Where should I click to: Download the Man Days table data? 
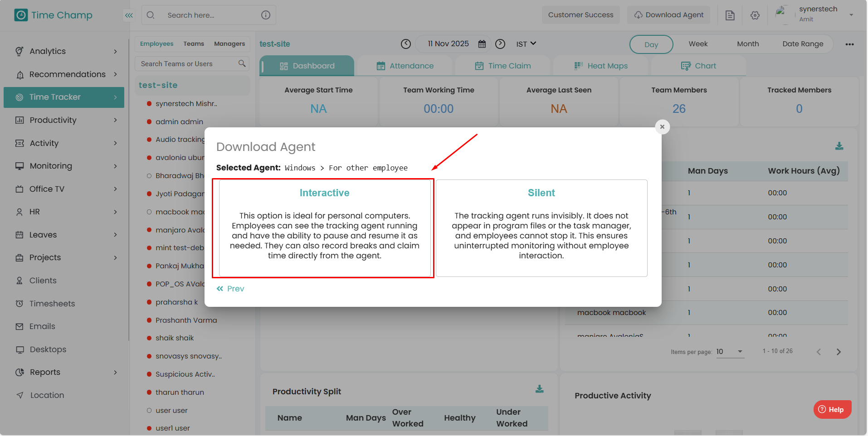pos(839,146)
